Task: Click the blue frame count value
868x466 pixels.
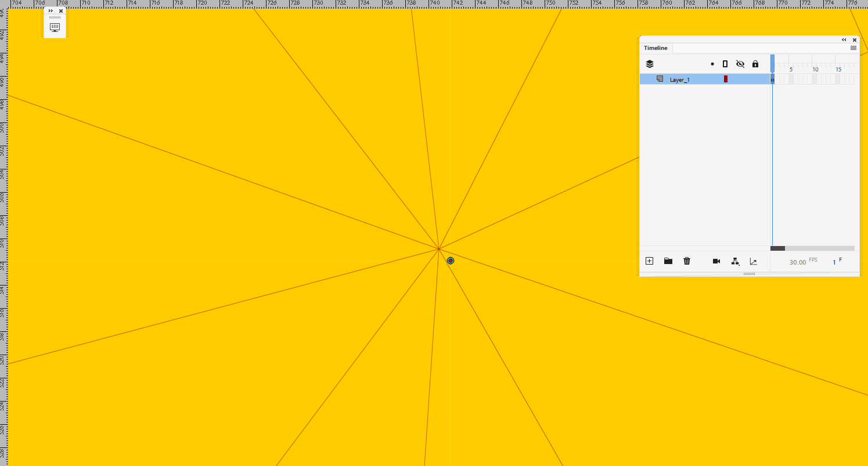Action: click(834, 262)
